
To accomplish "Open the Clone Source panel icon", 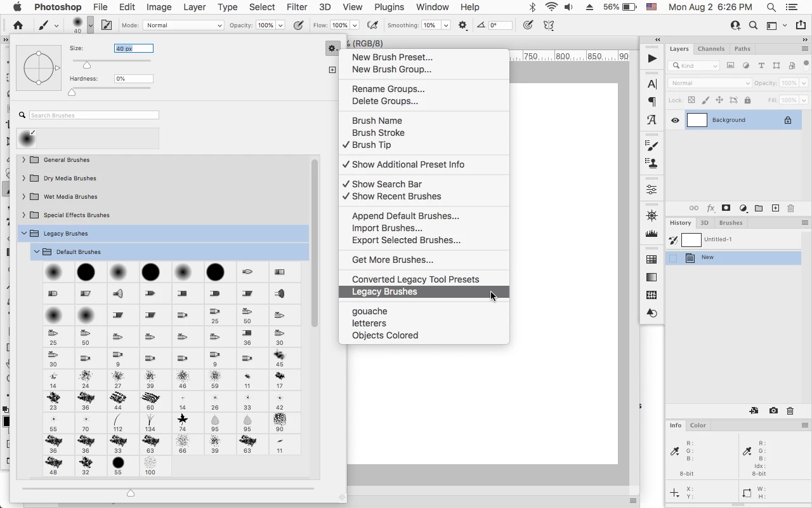I will pos(652,163).
